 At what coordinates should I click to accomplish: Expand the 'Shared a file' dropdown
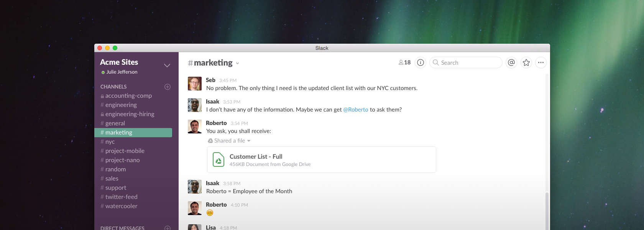[249, 141]
